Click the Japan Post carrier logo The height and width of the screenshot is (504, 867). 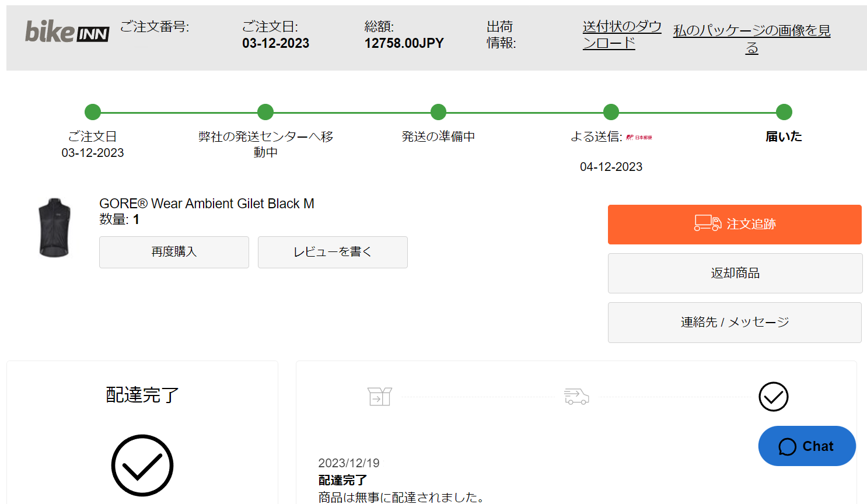tap(639, 137)
